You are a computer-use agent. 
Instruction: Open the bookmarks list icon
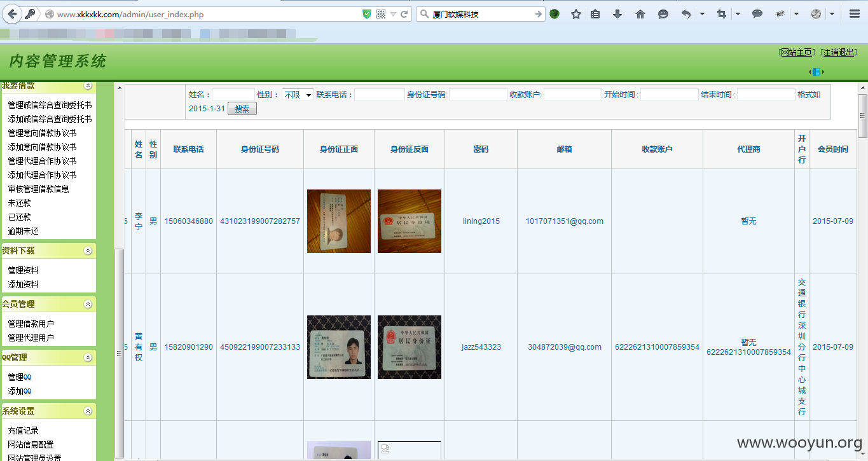click(595, 14)
